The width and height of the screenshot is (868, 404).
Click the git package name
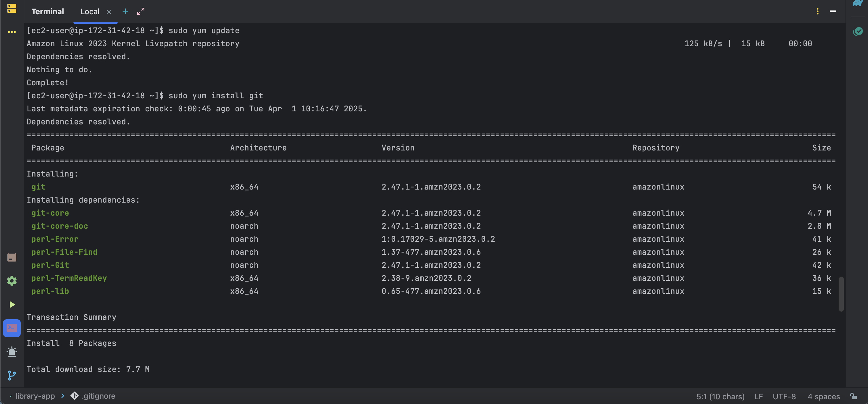[x=38, y=187]
